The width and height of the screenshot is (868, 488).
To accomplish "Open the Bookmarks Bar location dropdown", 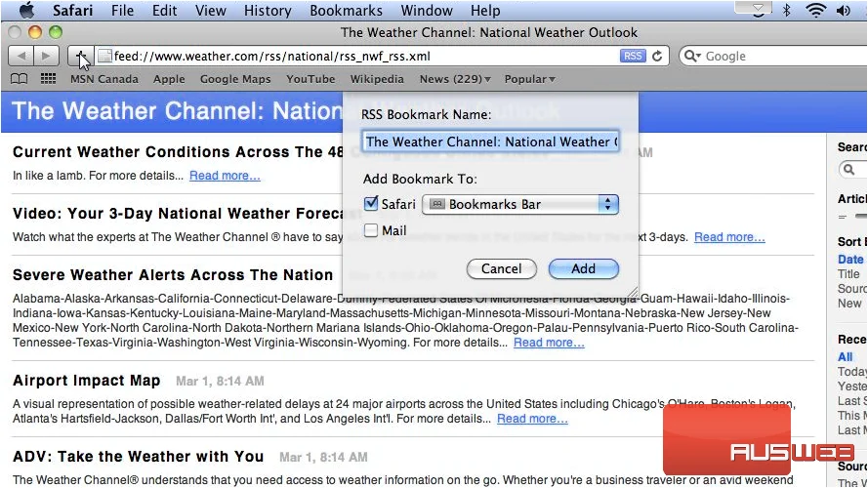I will point(520,204).
